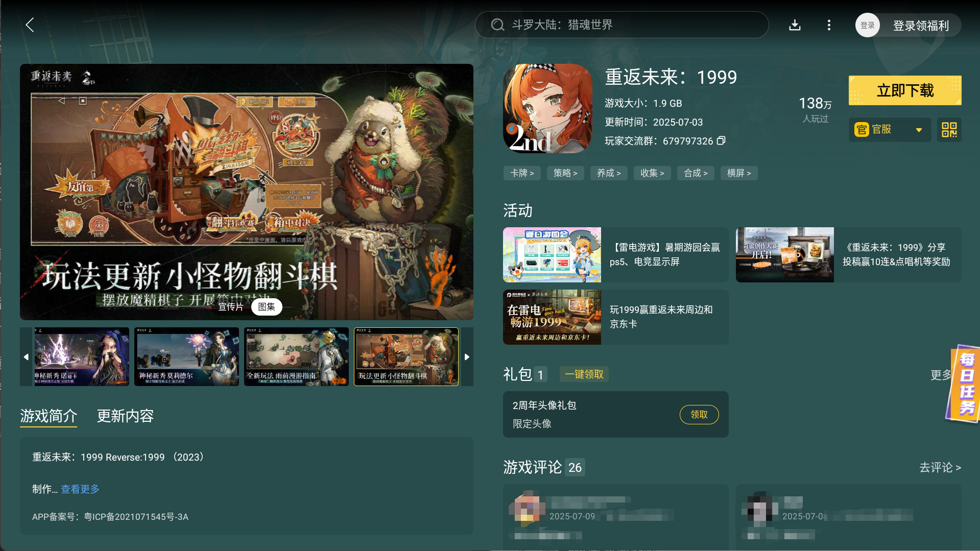This screenshot has height=551, width=980.
Task: Go back with the left arrow icon
Action: pos(30,25)
